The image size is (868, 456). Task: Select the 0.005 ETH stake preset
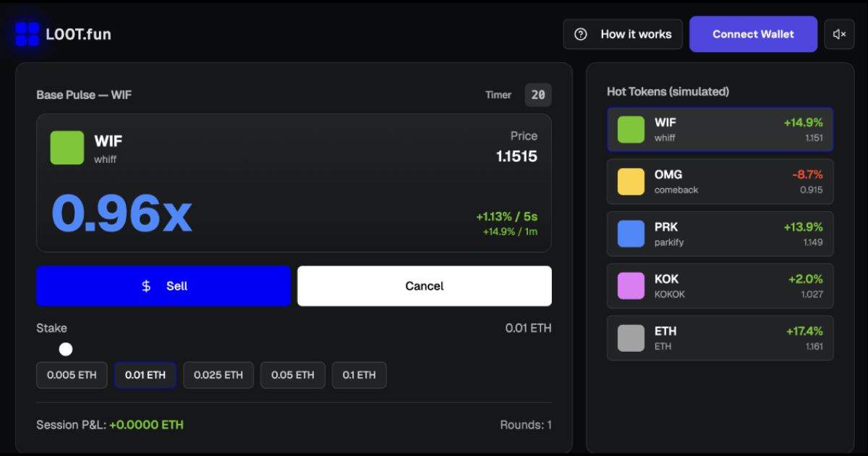[x=72, y=375]
